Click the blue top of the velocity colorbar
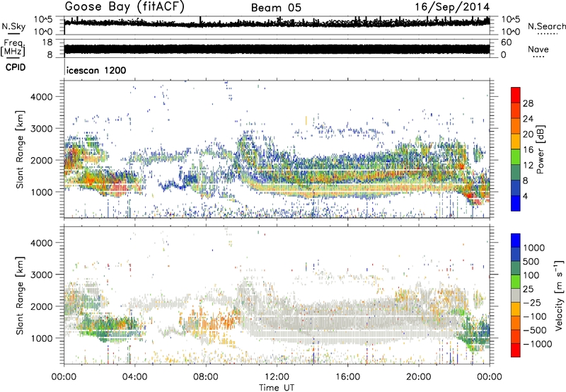Screen dimensions: 566x392 (x=516, y=241)
